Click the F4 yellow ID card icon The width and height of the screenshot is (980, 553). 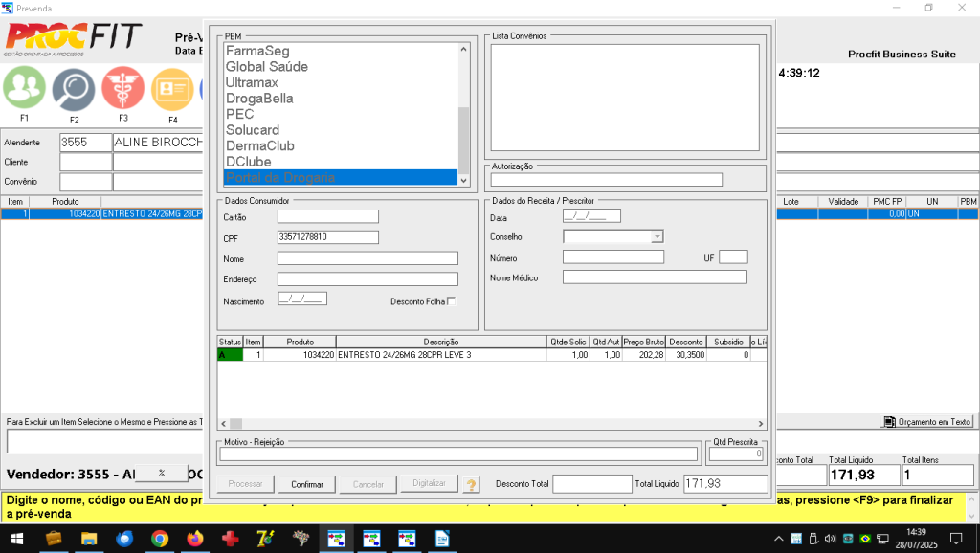pos(172,90)
